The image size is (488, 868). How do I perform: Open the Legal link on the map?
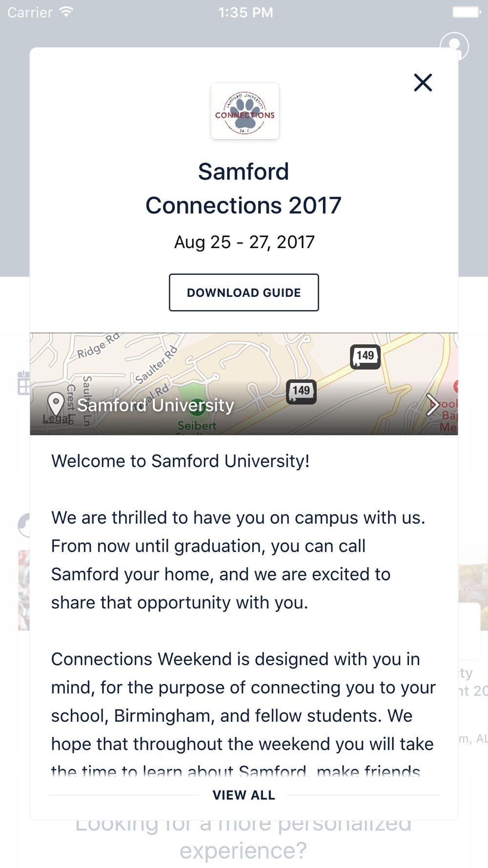[54, 418]
